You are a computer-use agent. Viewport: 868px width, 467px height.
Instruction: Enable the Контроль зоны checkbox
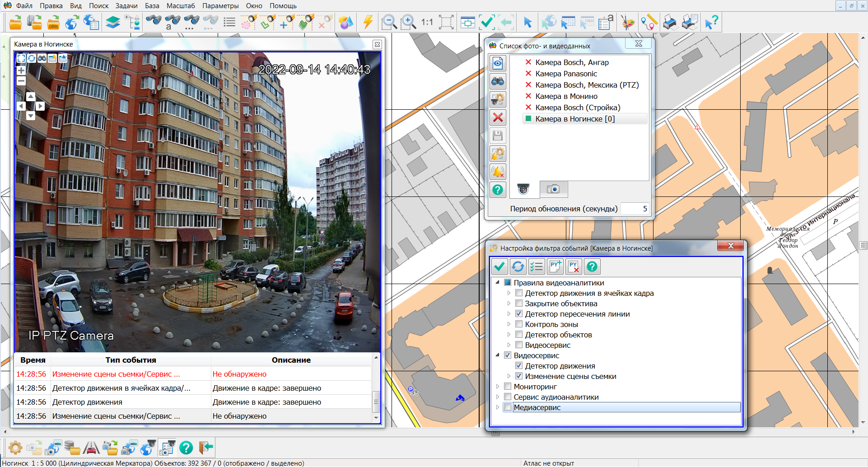[x=519, y=324]
